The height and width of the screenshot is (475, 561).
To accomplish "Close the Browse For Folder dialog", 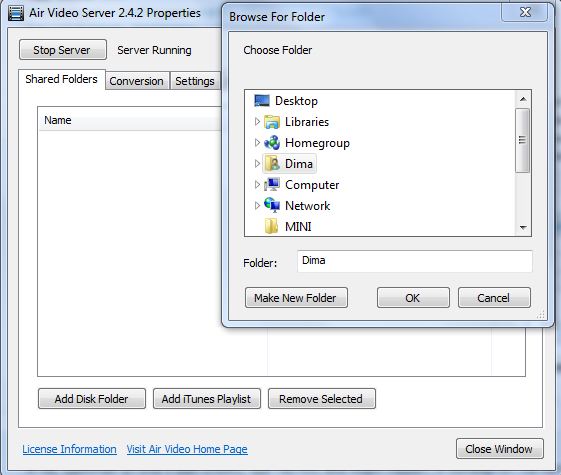I will coord(525,12).
